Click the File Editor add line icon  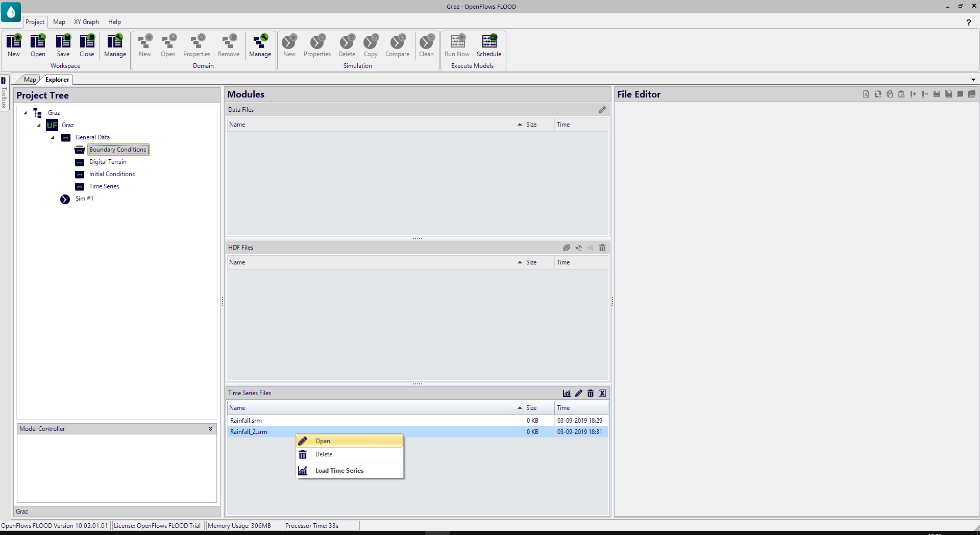[913, 94]
